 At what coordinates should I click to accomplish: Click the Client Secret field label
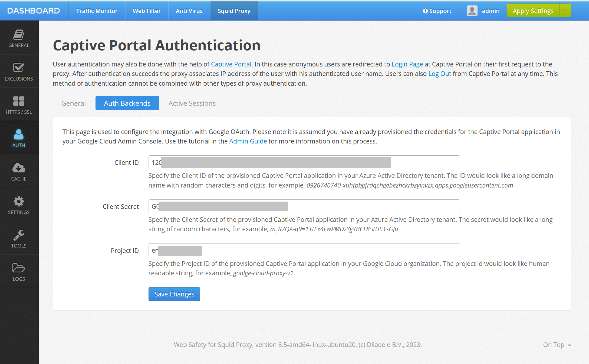121,207
